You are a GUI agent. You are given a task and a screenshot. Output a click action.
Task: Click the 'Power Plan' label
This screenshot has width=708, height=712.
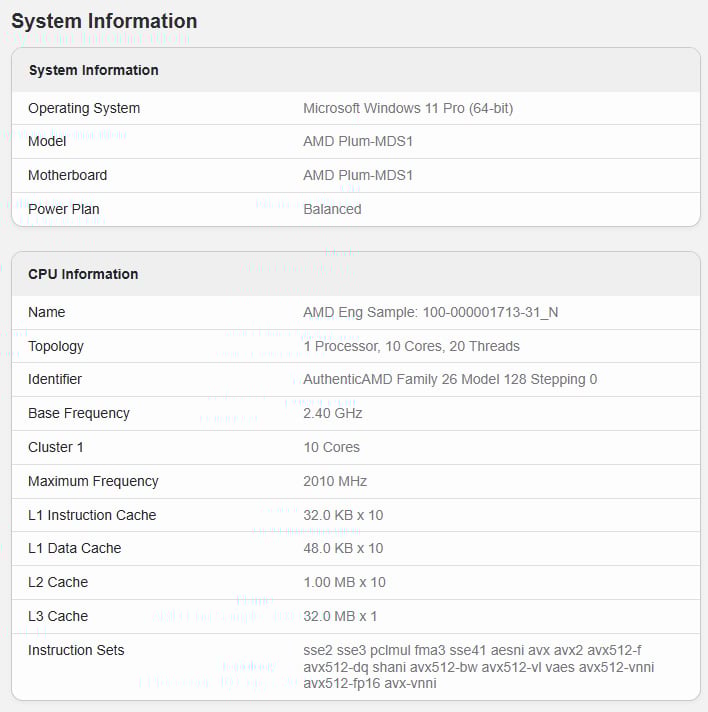pos(64,209)
